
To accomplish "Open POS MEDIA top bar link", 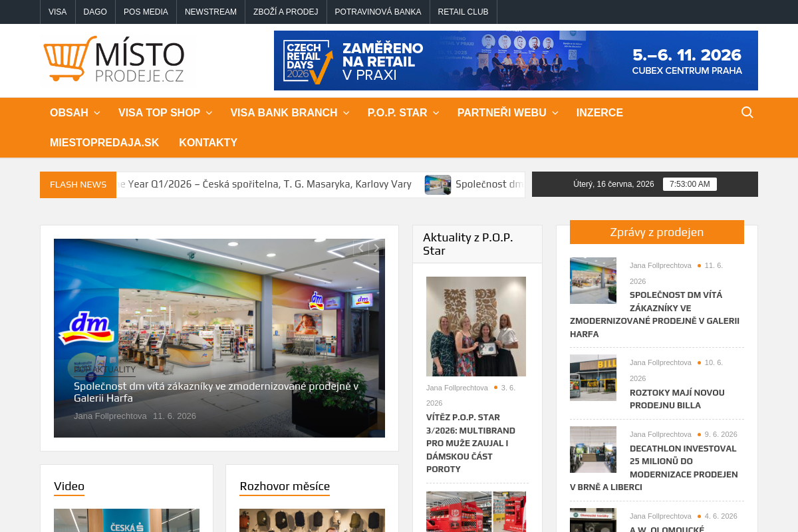I will tap(146, 12).
